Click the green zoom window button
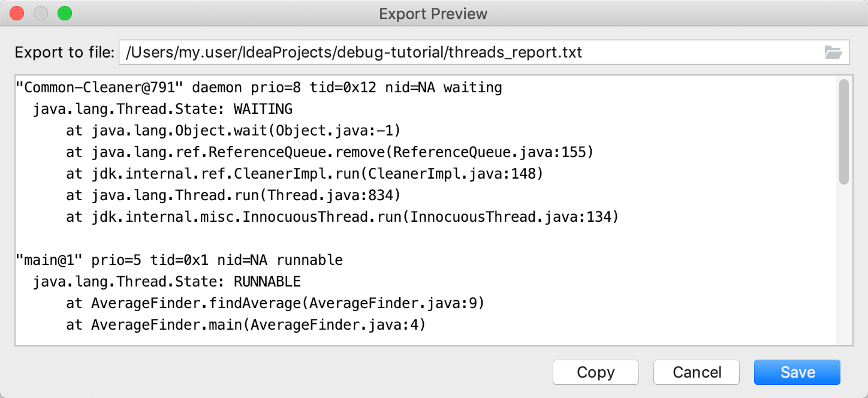Viewport: 868px width, 398px height. tap(64, 13)
